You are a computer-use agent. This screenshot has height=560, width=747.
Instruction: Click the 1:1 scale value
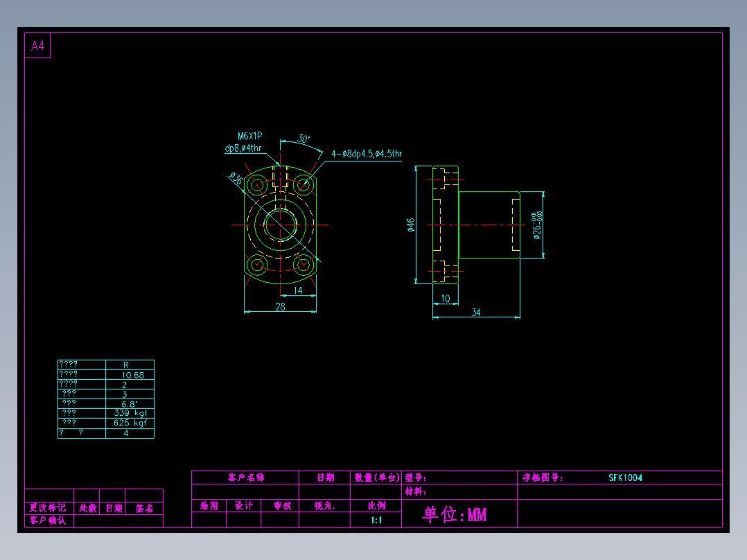pos(376,520)
